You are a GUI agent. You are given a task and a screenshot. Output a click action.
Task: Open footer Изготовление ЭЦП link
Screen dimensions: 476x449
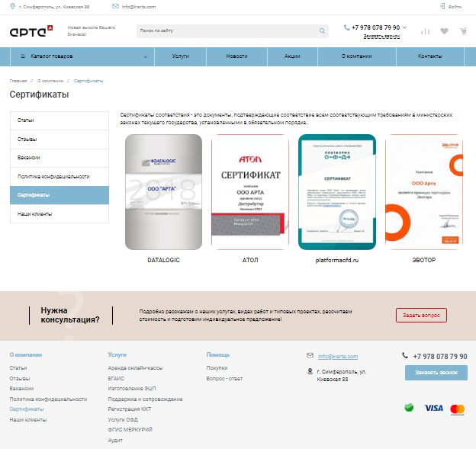click(x=132, y=389)
